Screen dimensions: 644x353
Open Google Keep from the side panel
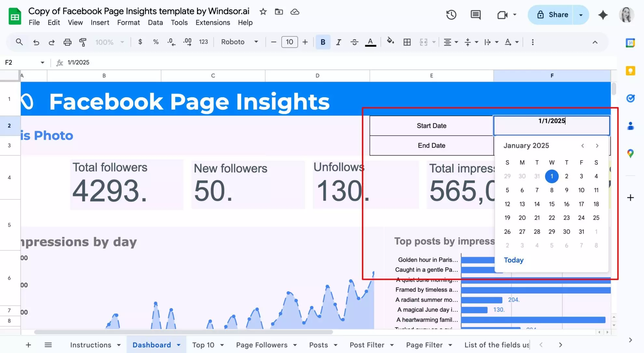[x=630, y=71]
